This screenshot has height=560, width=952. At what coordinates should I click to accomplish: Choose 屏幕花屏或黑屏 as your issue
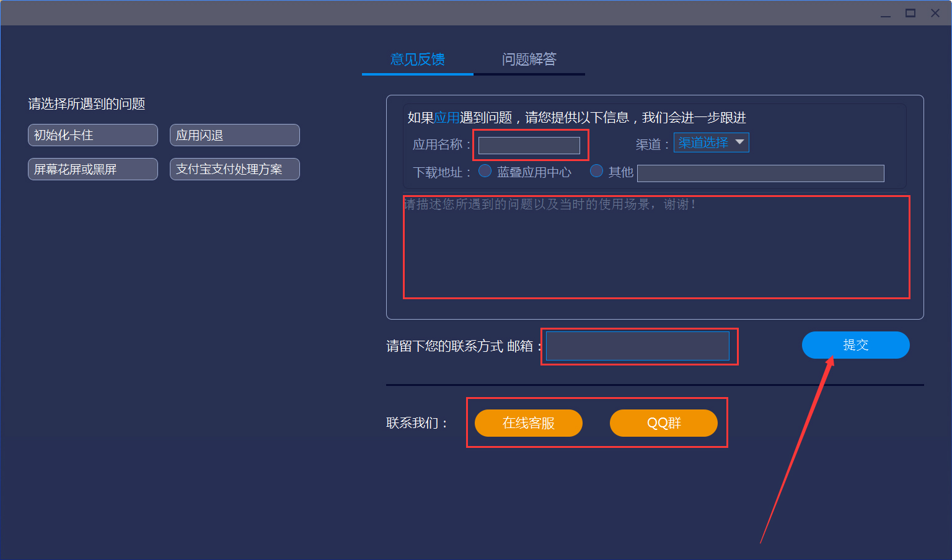click(92, 168)
